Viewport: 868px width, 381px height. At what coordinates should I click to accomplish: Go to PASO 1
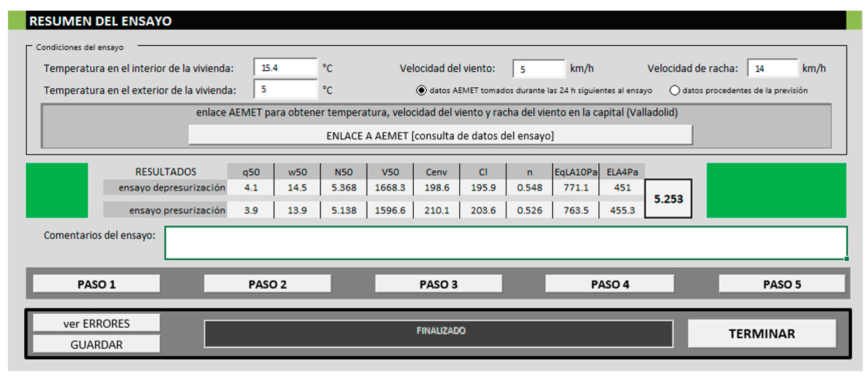coord(96,284)
